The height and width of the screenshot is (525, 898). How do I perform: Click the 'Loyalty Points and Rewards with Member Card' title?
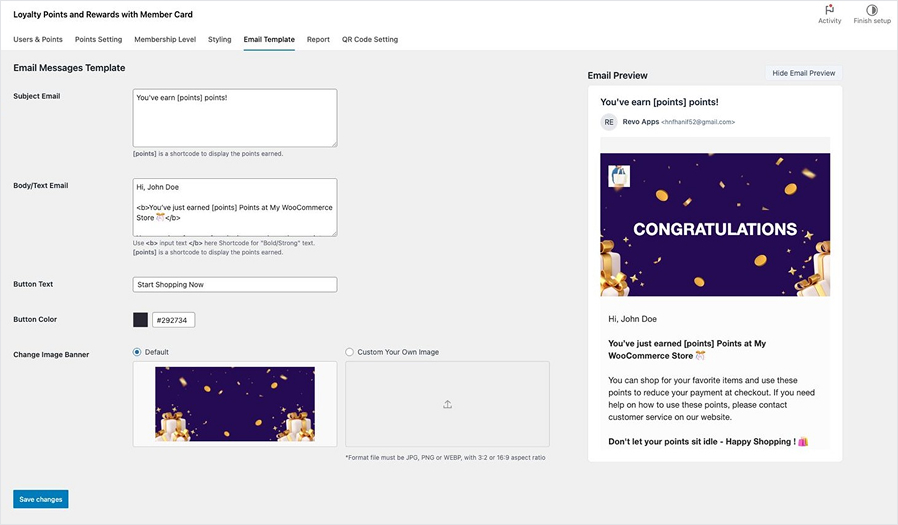[x=103, y=14]
